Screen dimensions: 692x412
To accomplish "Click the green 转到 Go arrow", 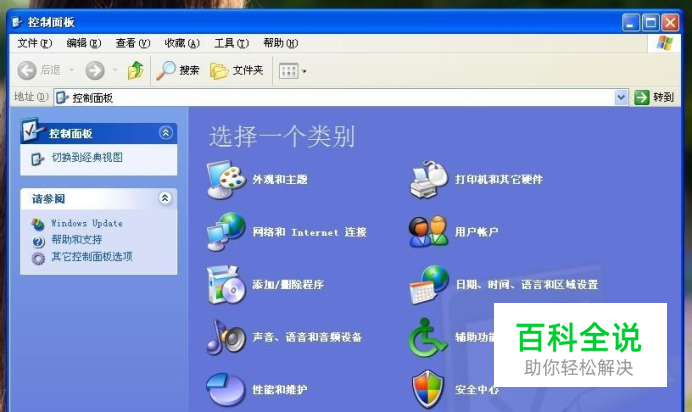I will pos(642,97).
